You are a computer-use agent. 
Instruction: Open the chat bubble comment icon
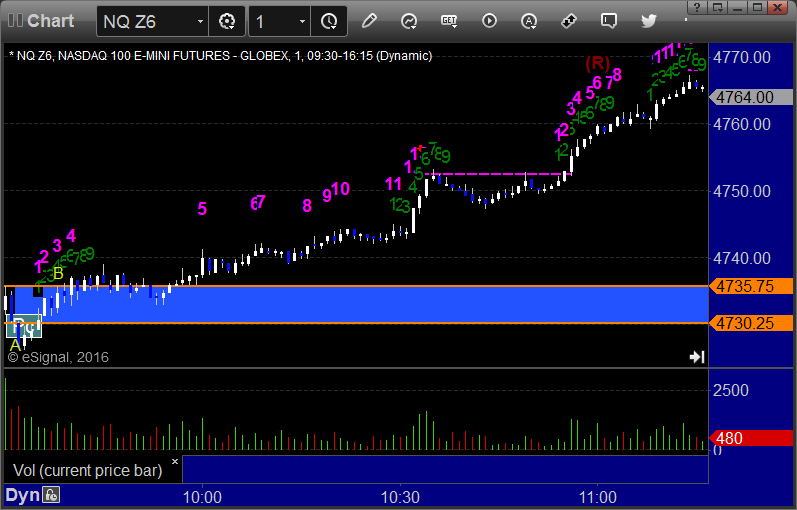click(608, 21)
